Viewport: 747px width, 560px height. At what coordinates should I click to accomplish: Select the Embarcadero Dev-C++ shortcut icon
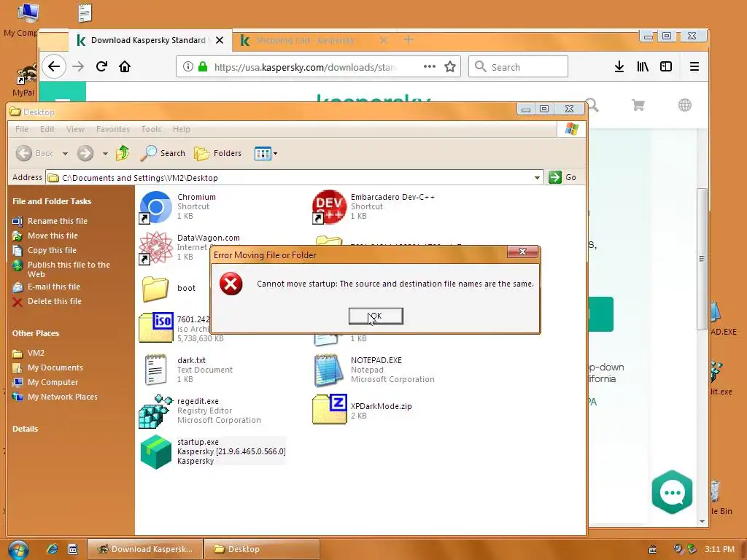pyautogui.click(x=329, y=207)
